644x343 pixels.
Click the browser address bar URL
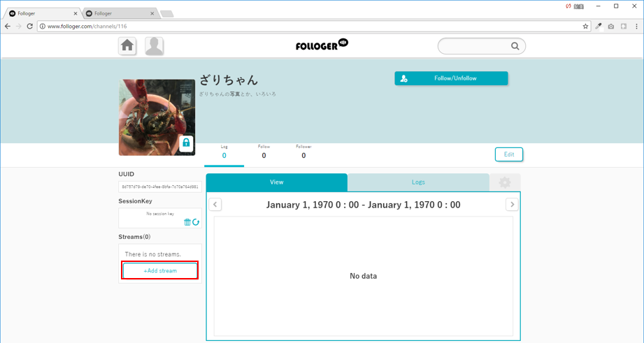87,27
